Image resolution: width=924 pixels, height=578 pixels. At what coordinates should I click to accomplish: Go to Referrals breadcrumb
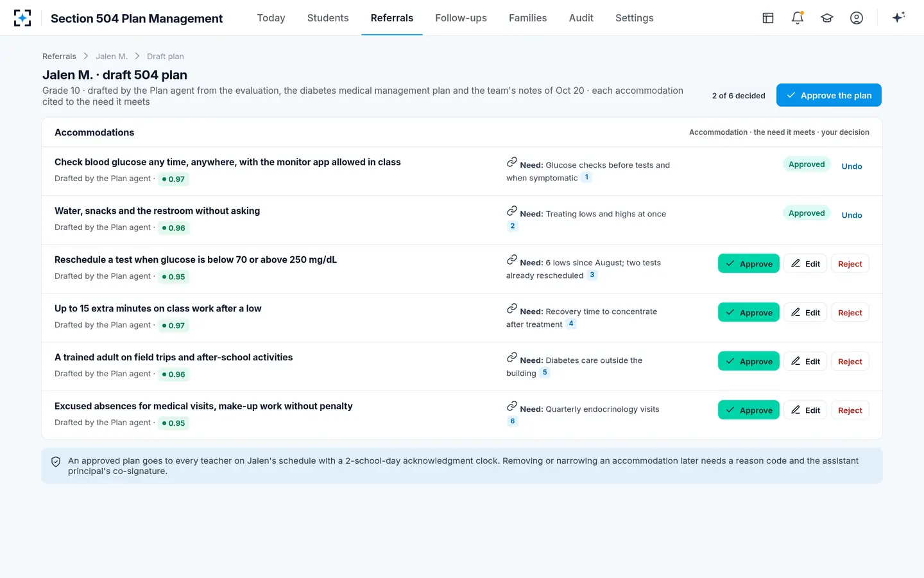tap(59, 57)
